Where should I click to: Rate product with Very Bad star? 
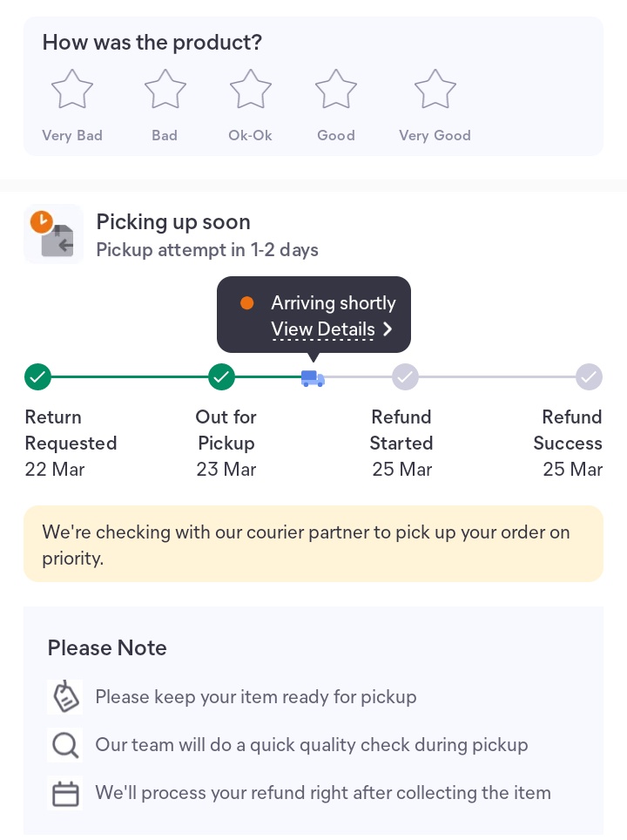(x=72, y=90)
